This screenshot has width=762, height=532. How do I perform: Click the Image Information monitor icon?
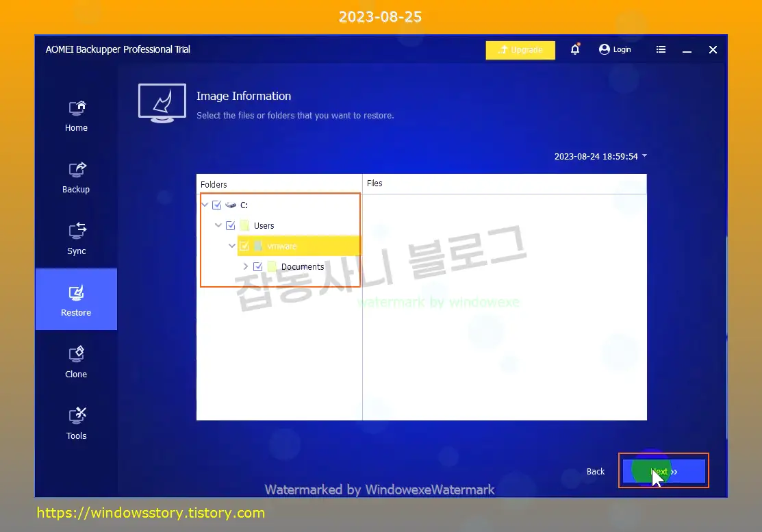tap(162, 103)
